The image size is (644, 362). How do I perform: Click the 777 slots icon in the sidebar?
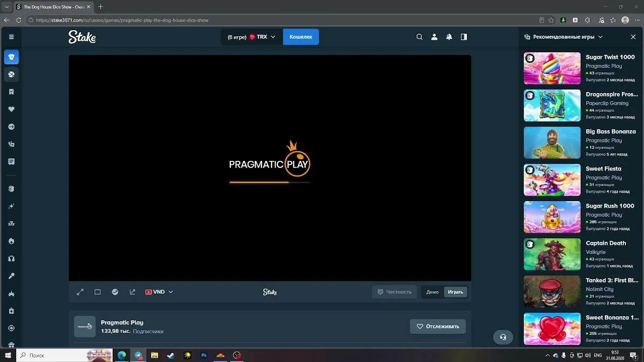tap(11, 224)
